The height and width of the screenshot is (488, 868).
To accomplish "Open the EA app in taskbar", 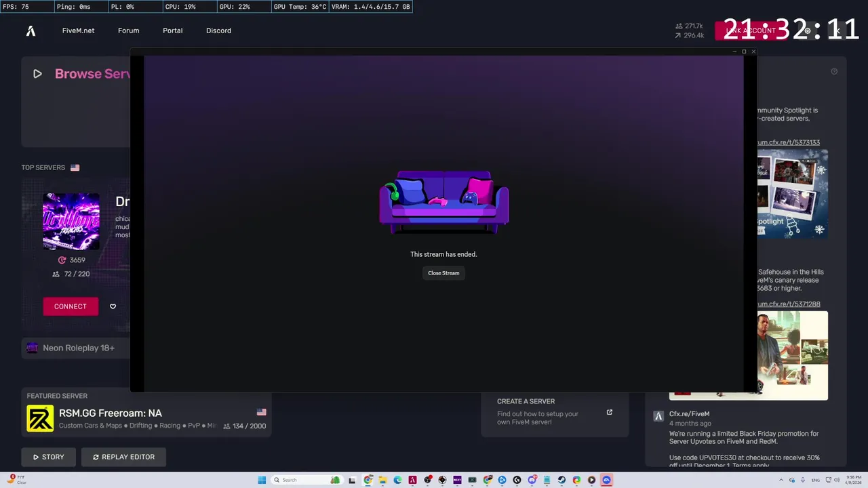I will point(606,480).
